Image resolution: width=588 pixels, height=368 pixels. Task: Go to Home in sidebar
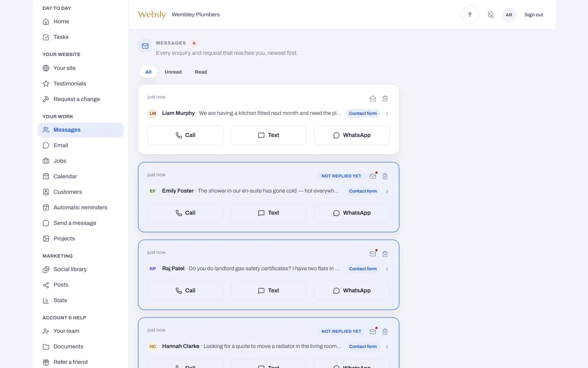80,22
